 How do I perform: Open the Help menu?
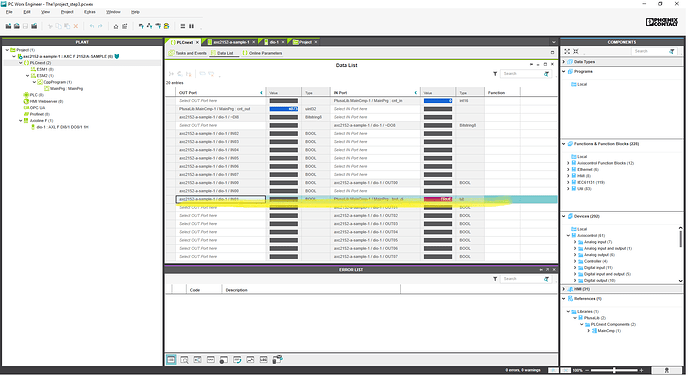click(135, 12)
